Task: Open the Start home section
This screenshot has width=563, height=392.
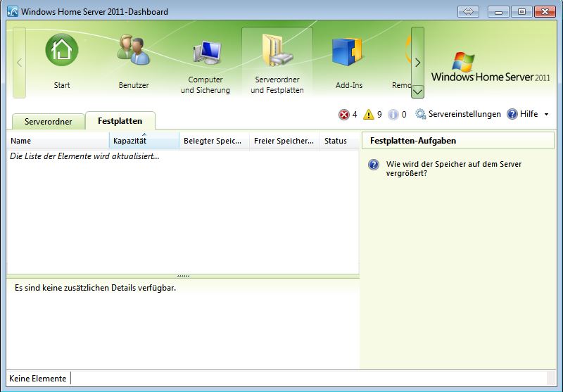Action: point(62,62)
